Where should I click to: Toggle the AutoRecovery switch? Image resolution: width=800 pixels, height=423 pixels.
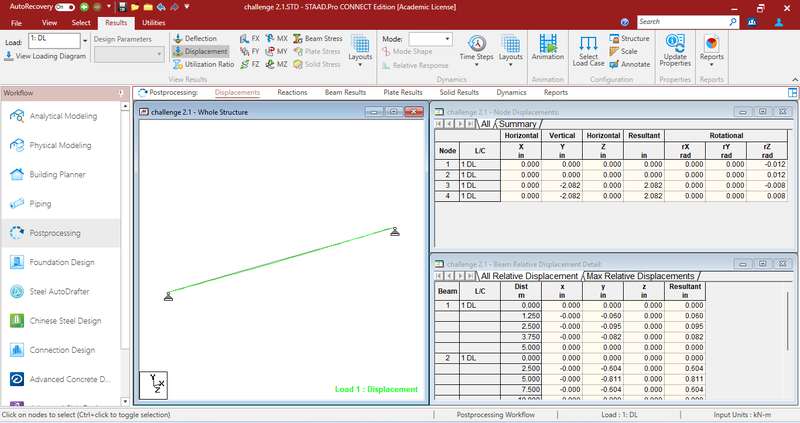tap(65, 6)
